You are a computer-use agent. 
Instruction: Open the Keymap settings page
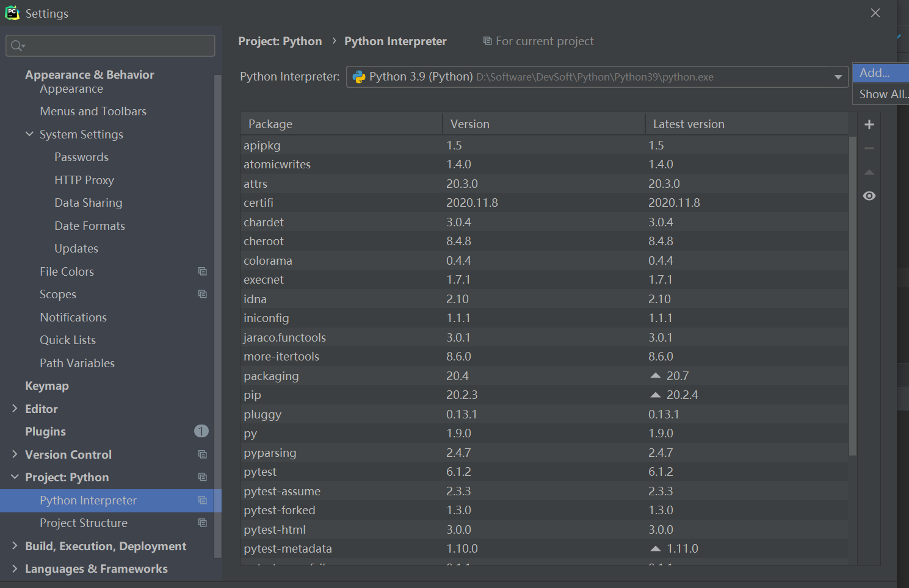(x=47, y=386)
